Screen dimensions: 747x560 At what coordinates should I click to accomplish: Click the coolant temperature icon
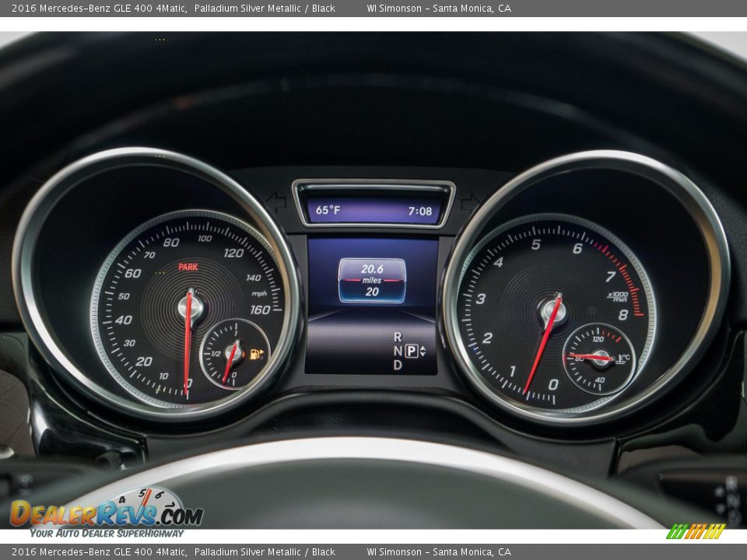point(623,359)
